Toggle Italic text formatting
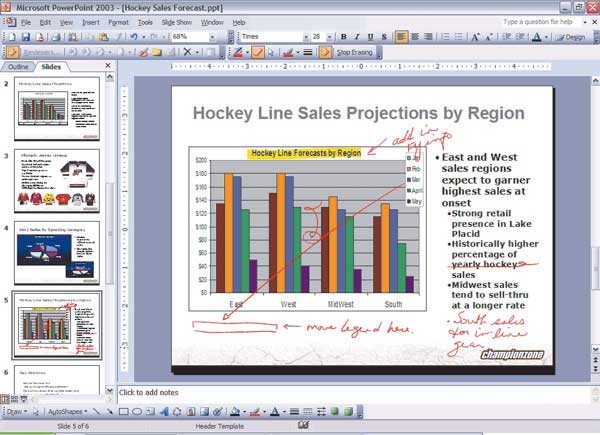 (357, 36)
